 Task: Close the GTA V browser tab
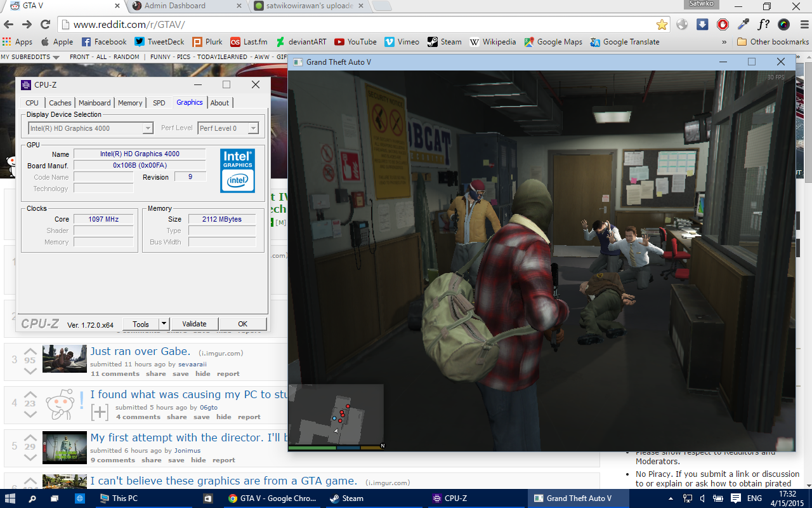pyautogui.click(x=118, y=6)
